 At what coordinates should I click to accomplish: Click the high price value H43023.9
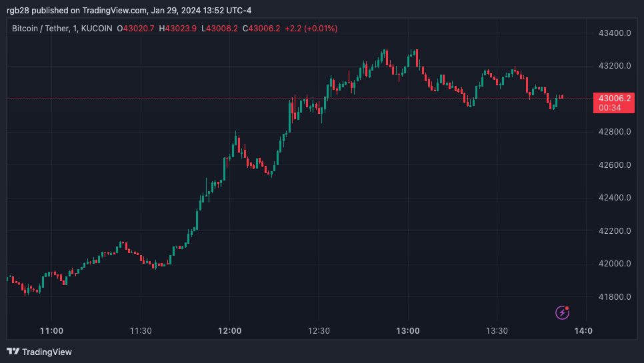(178, 28)
